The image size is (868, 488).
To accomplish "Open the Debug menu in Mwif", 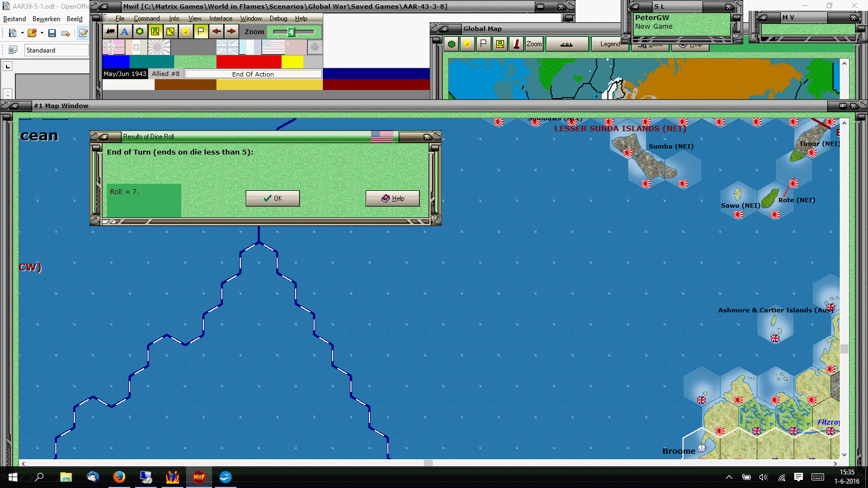I will click(278, 18).
